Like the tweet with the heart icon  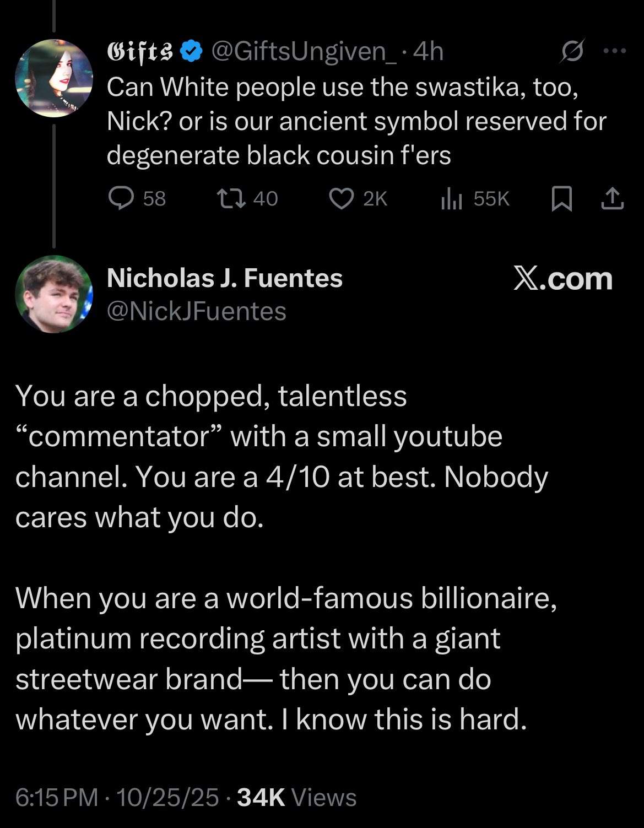tap(341, 198)
